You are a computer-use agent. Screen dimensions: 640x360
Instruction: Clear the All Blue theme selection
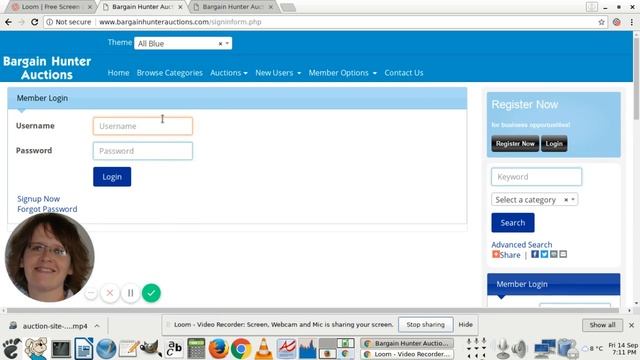pos(220,43)
